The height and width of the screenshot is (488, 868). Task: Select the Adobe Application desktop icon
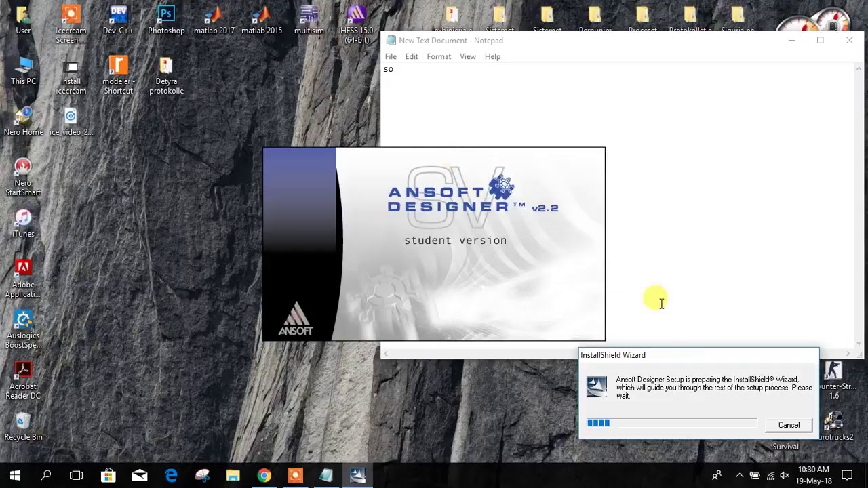[x=23, y=279]
